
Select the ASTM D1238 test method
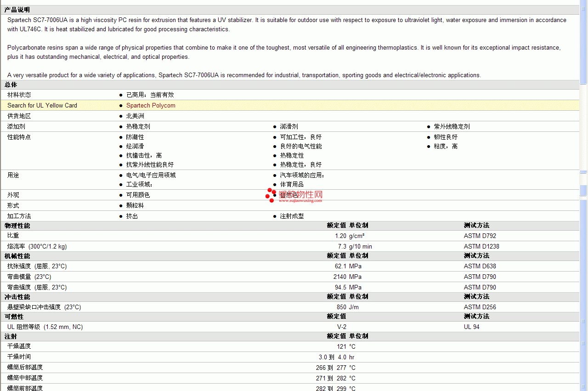point(481,246)
